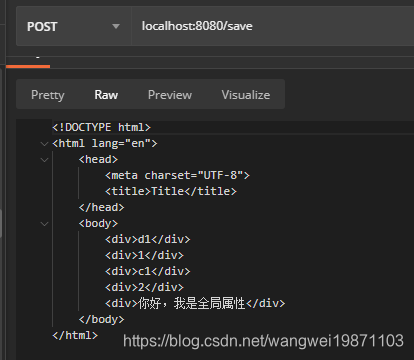Open the Preview response tab
This screenshot has width=414, height=360.
coord(170,95)
